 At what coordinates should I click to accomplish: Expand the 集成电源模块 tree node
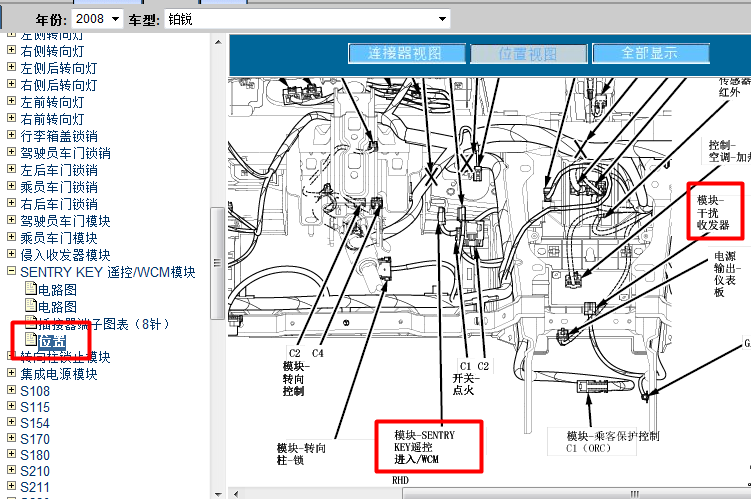pos(11,373)
